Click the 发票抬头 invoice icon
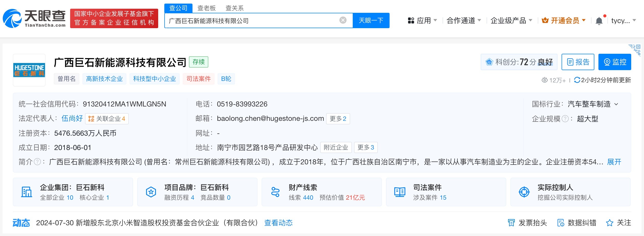 511,223
